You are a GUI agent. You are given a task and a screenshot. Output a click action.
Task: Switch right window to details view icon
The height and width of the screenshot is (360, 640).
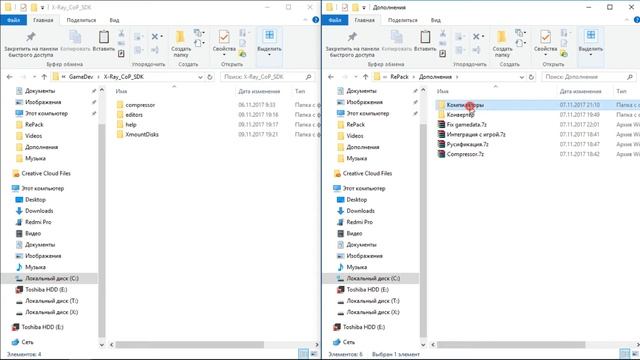624,353
